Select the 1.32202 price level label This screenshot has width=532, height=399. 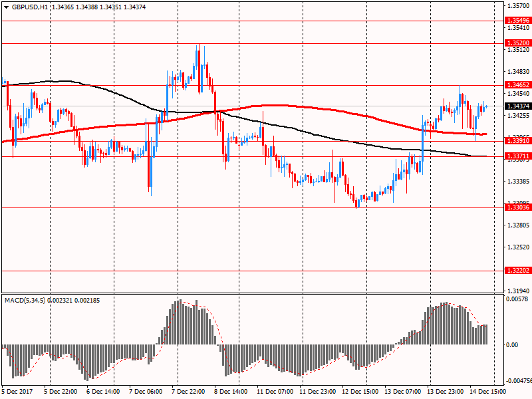(x=518, y=271)
